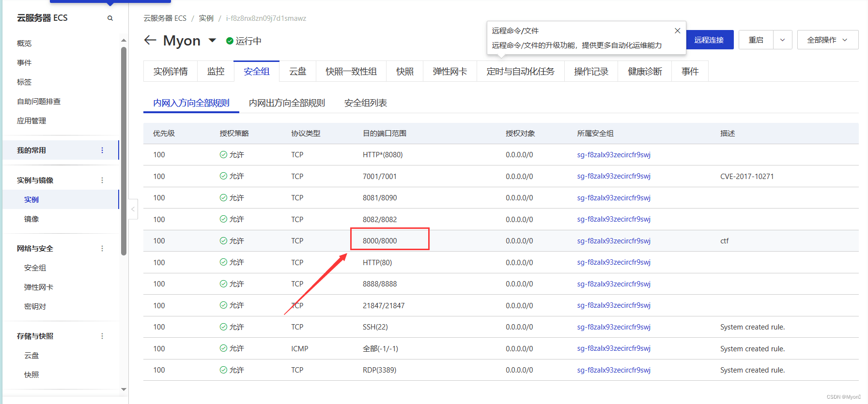Select the 安全组列表 sub-tab

click(x=365, y=103)
